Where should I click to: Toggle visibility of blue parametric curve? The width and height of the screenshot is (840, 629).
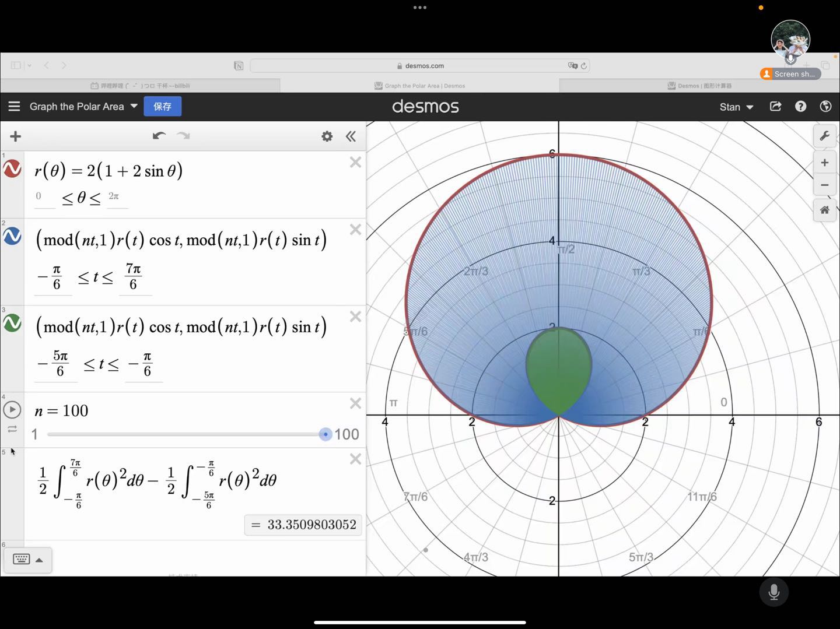click(12, 236)
